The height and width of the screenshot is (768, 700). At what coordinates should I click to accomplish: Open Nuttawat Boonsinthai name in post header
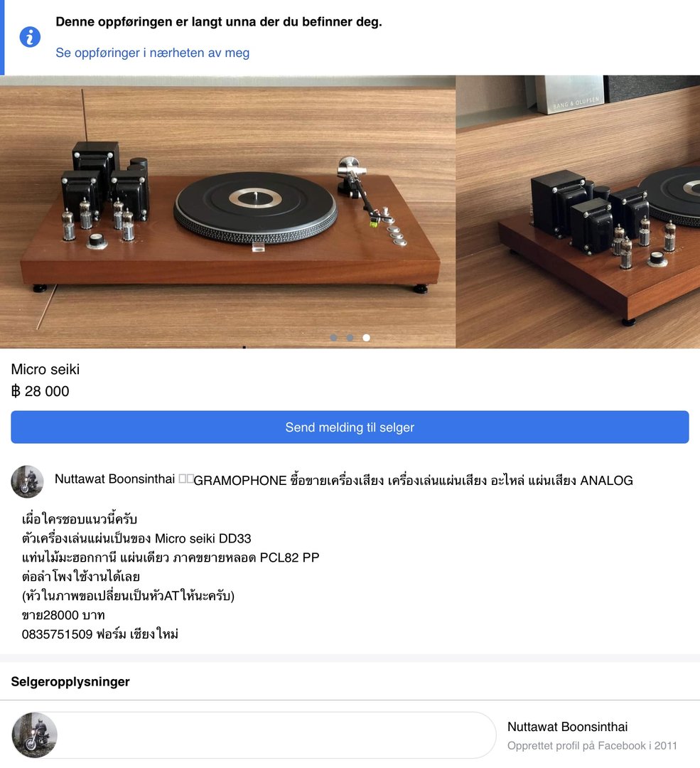click(x=114, y=479)
